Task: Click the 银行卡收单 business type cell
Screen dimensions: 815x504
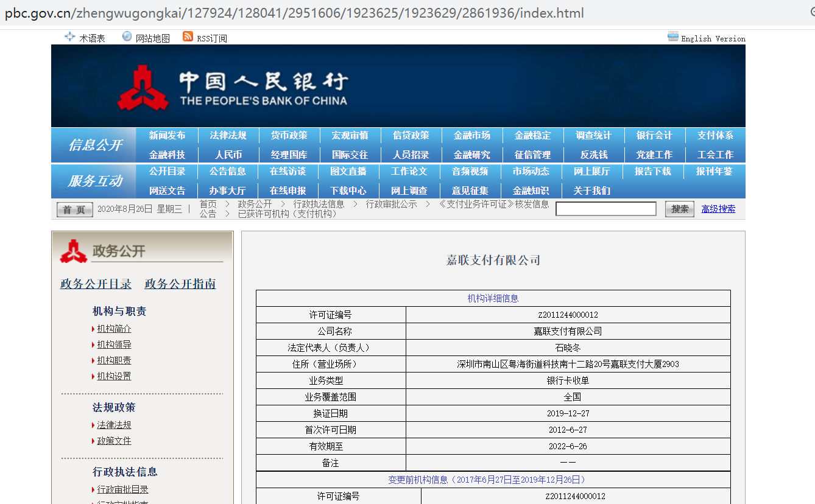Action: point(568,380)
